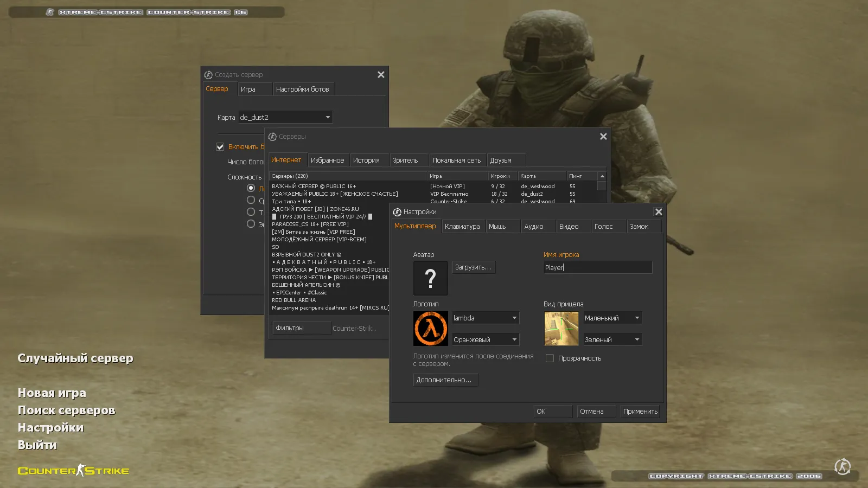Disable the Включить ботов checkbox

coord(220,146)
